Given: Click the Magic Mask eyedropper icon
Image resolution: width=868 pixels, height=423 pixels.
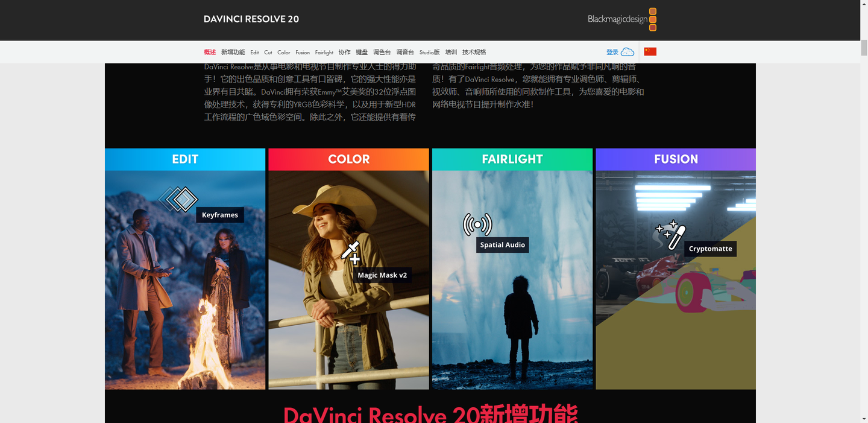Looking at the screenshot, I should click(351, 253).
